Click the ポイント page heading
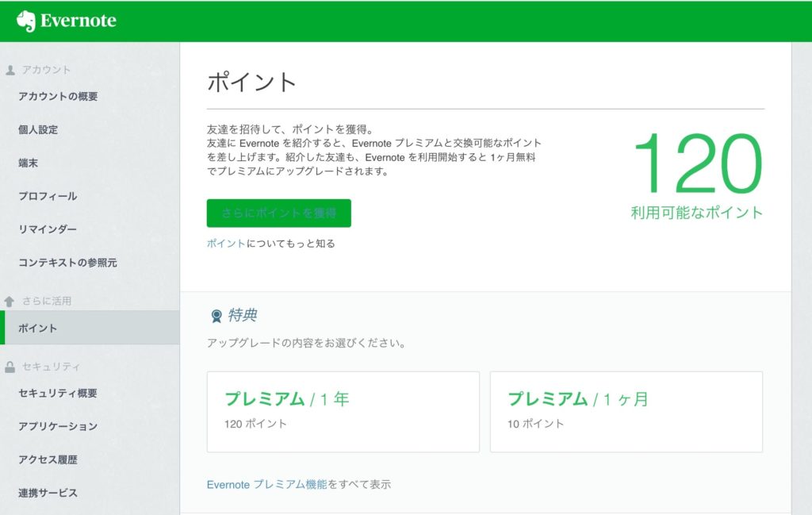The image size is (812, 515). [x=251, y=82]
